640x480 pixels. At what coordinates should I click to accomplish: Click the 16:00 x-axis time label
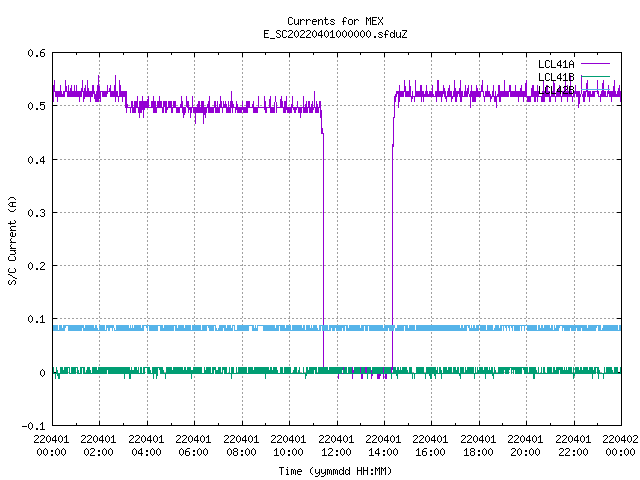tap(430, 452)
